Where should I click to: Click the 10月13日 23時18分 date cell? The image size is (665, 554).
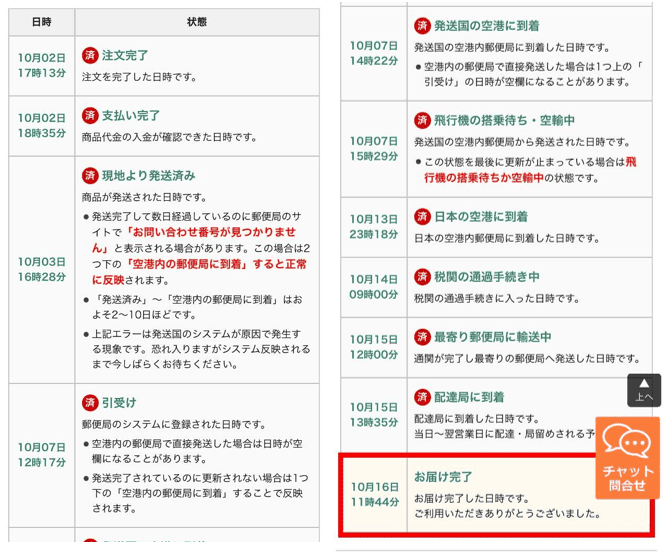(x=374, y=226)
